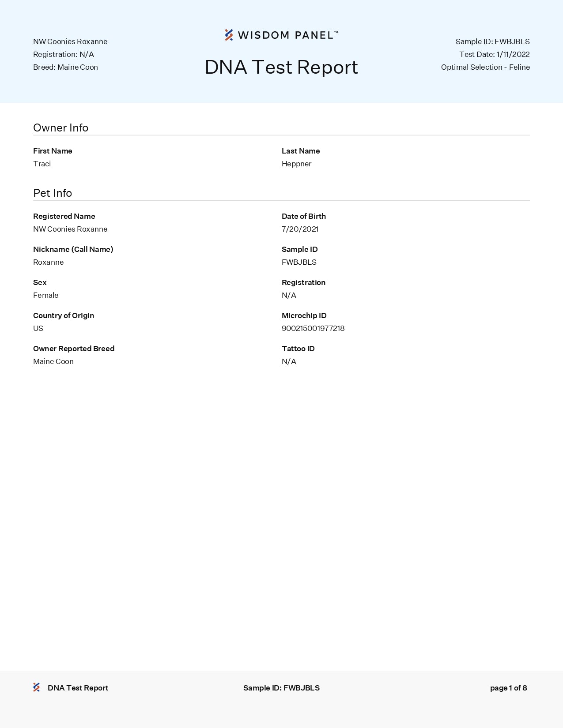
Task: Click the country of origin value "US"
Action: pos(38,328)
